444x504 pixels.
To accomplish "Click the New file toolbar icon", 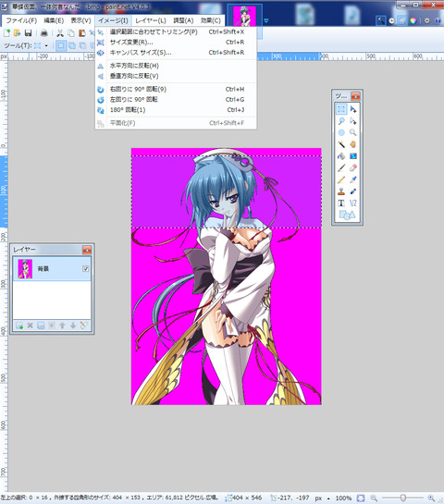I will [x=6, y=32].
